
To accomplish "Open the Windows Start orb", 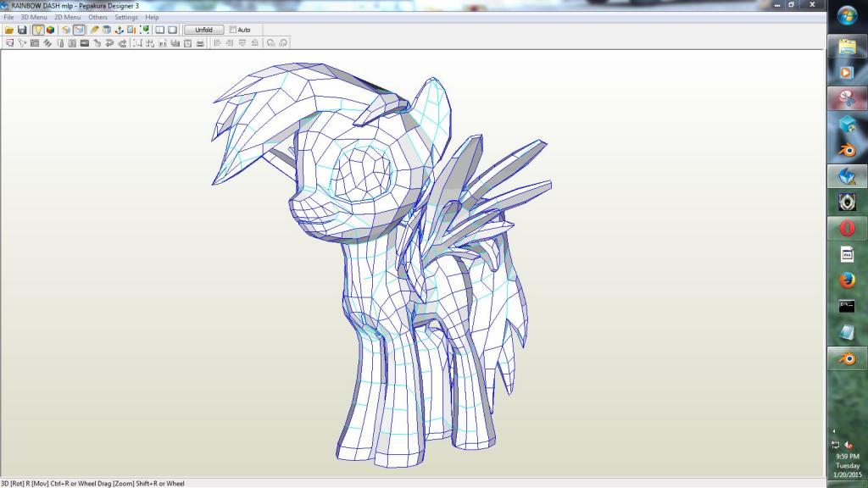I will tap(847, 15).
